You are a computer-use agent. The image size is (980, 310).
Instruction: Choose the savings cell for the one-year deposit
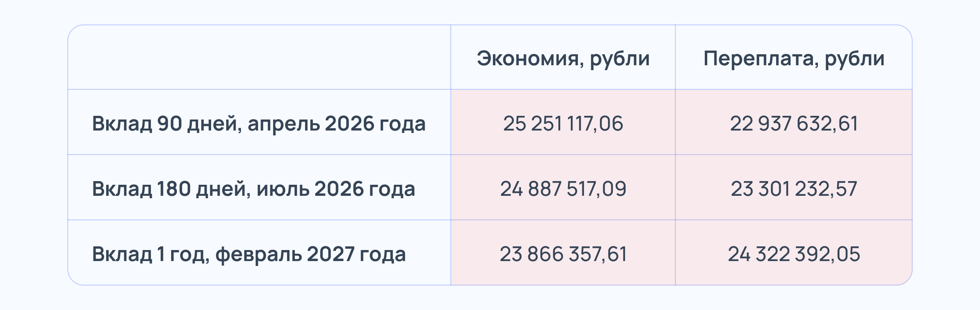click(563, 269)
